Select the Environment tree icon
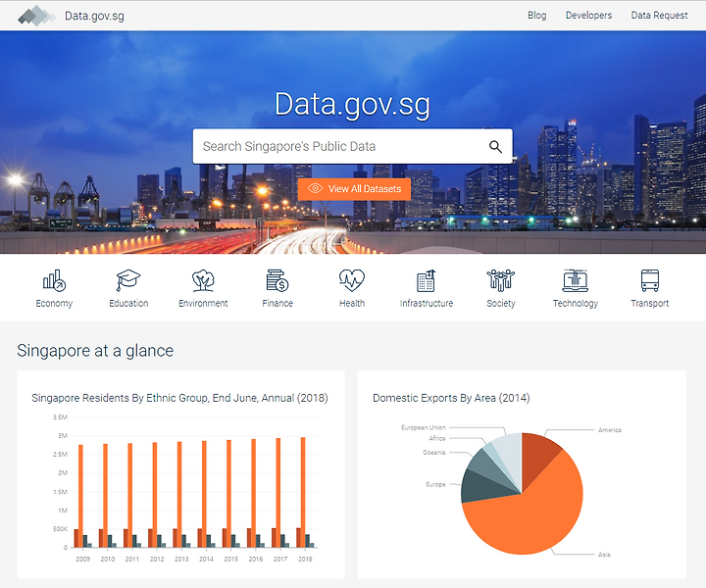Image resolution: width=706 pixels, height=588 pixels. (x=203, y=280)
